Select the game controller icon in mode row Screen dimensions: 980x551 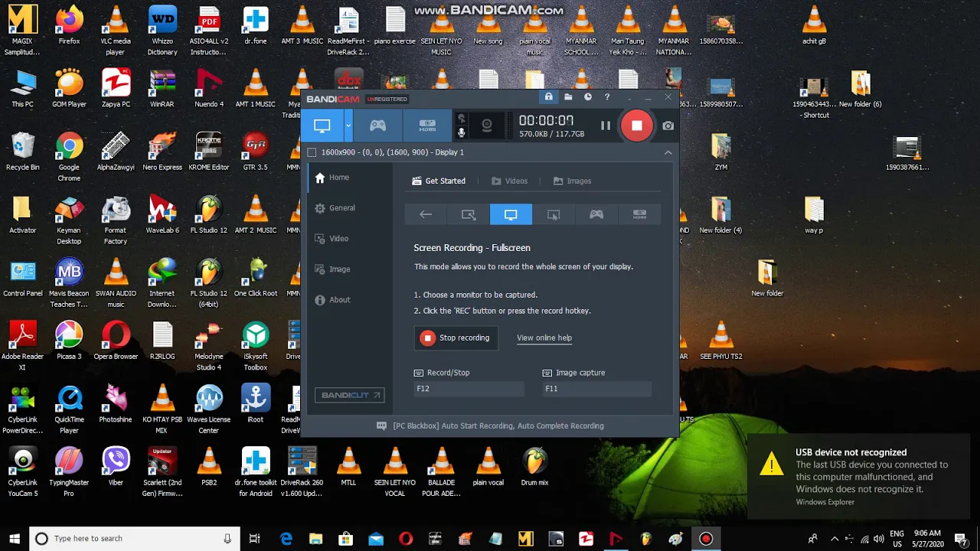click(596, 215)
